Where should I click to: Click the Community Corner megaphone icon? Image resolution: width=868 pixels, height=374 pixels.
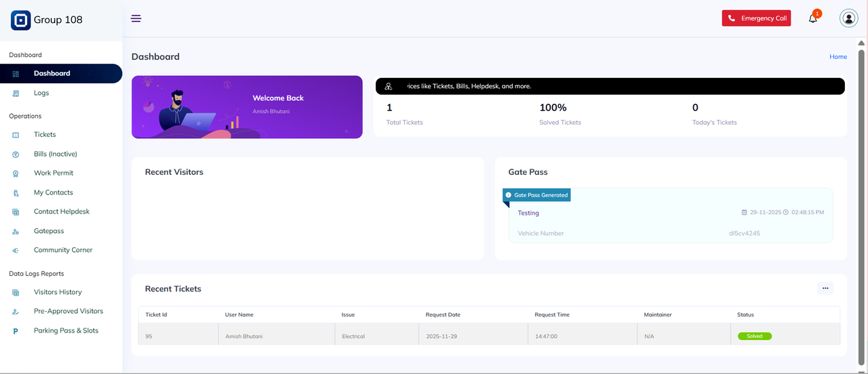pos(16,251)
